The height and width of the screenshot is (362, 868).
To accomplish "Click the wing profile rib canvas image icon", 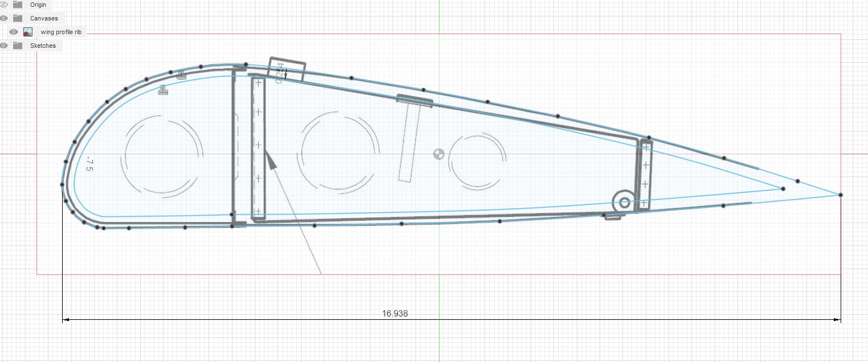I will point(28,32).
